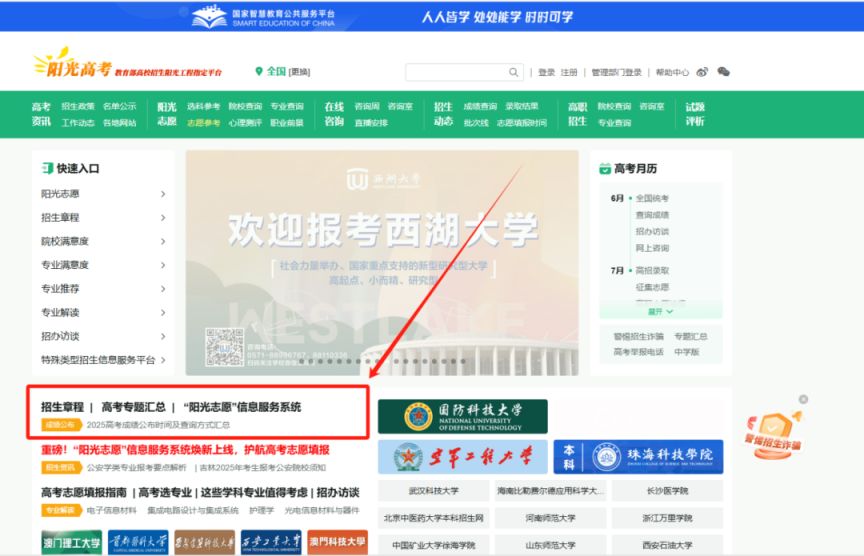Open 招生政策 in 高考资讯 menu
The width and height of the screenshot is (864, 556).
78,106
